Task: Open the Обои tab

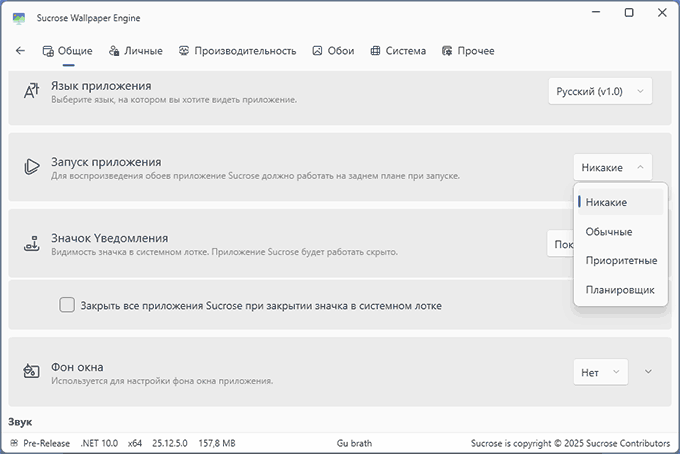Action: (333, 51)
